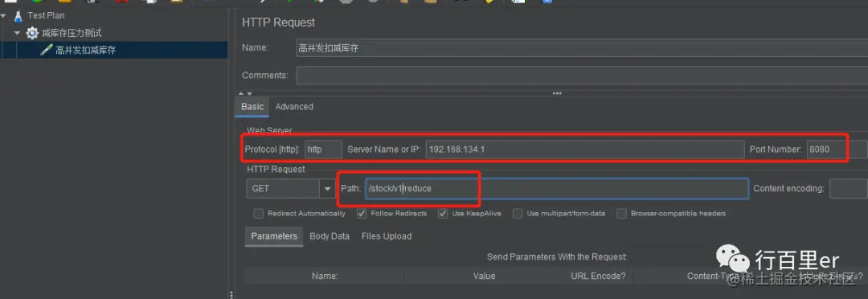Click the HTTP sampler pipette icon
868x299 pixels.
coord(47,50)
